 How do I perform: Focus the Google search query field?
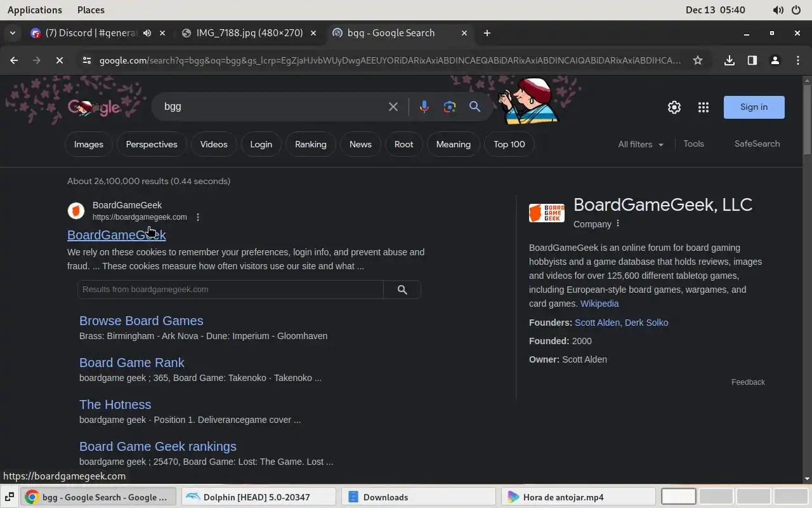point(273,107)
